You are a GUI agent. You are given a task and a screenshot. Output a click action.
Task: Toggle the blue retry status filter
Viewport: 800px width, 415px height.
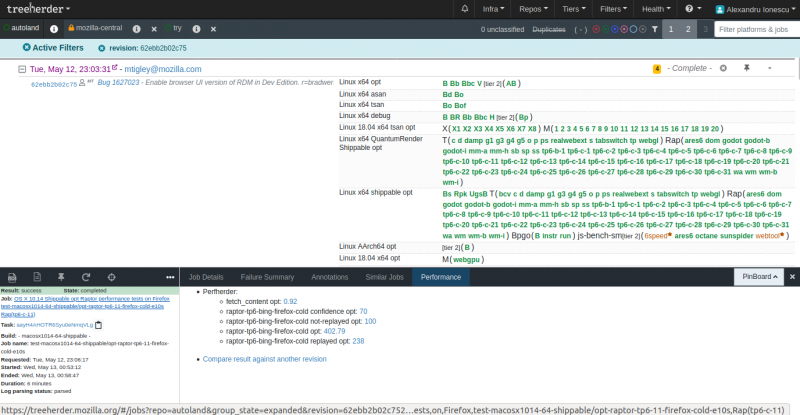[614, 29]
